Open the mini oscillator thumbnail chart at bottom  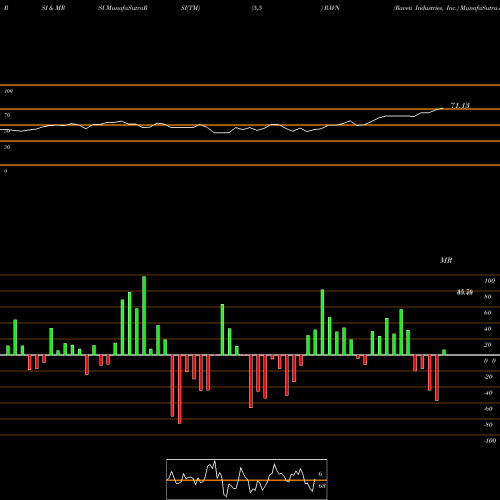pos(247,479)
